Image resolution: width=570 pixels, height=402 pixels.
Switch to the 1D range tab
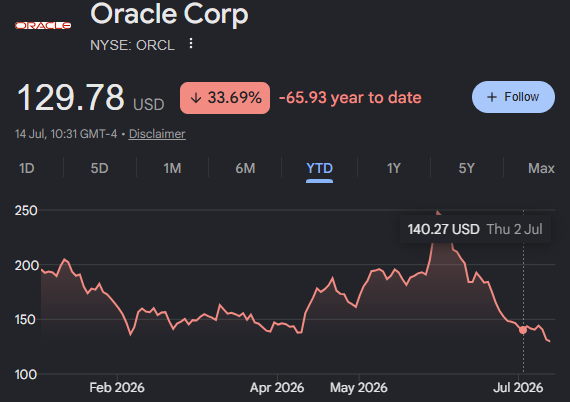(27, 168)
